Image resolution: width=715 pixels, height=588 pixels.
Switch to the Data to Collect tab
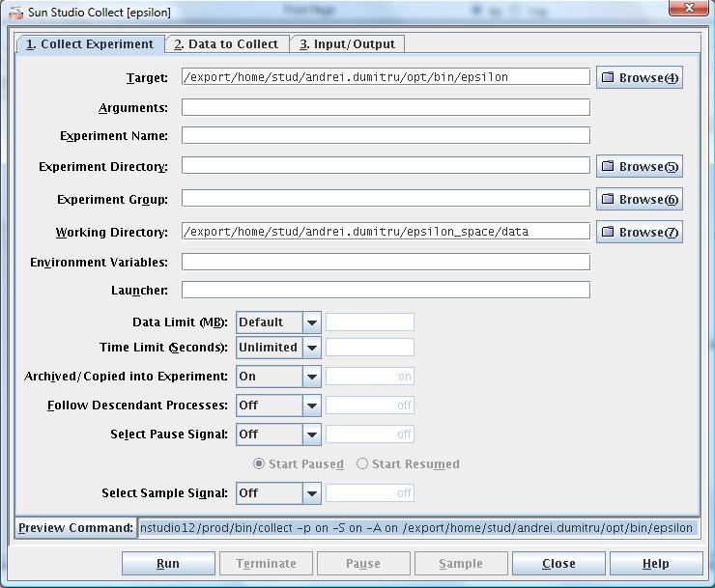[x=226, y=44]
